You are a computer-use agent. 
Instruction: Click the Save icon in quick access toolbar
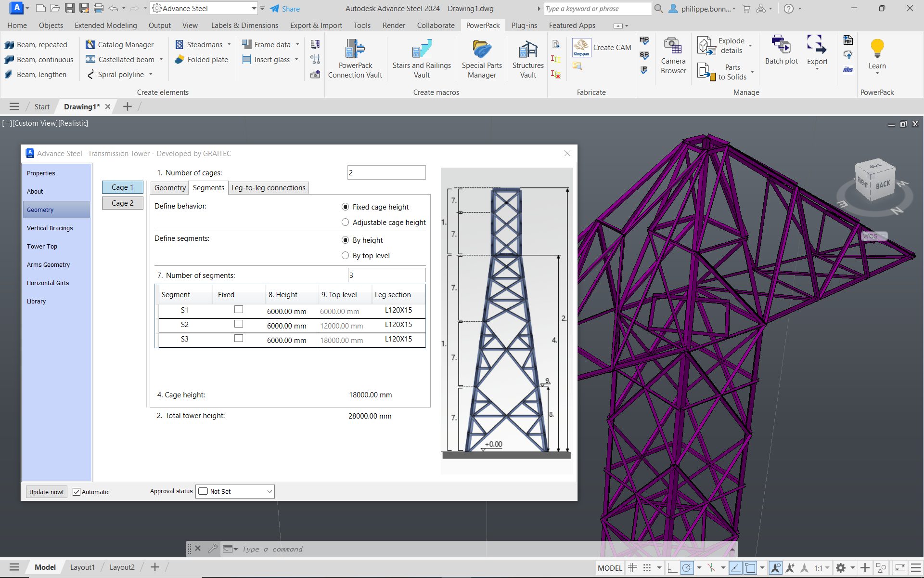pos(70,8)
